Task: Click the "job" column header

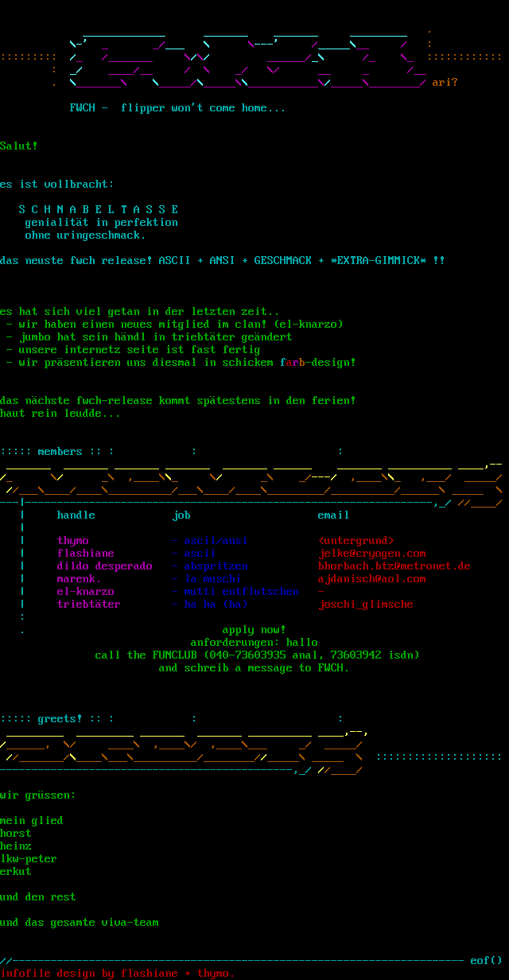Action: point(181,515)
